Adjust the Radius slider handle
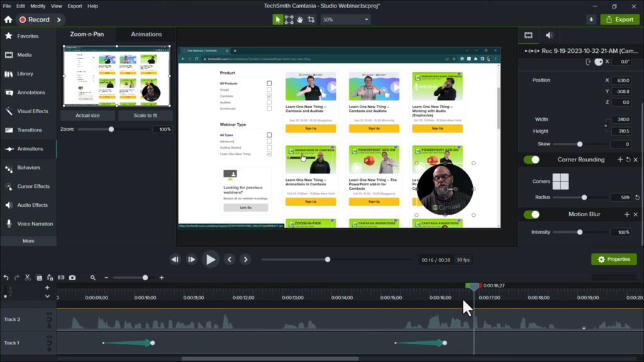644x362 pixels. coord(584,197)
